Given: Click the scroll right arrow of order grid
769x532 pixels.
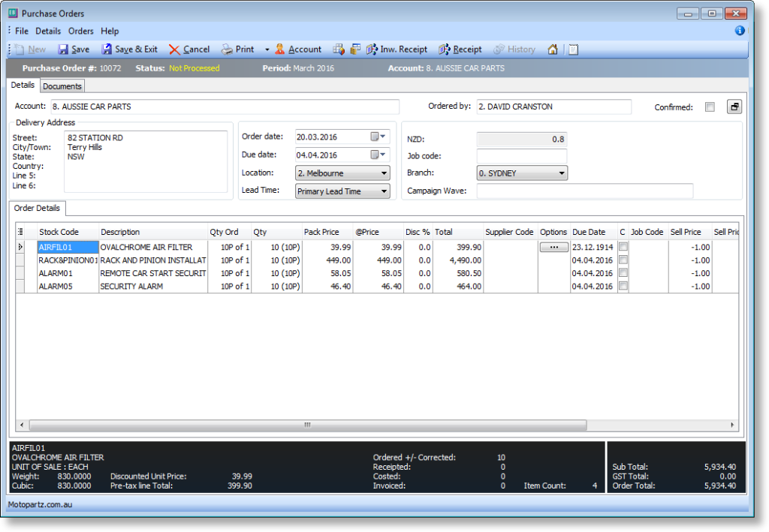Looking at the screenshot, I should 732,425.
